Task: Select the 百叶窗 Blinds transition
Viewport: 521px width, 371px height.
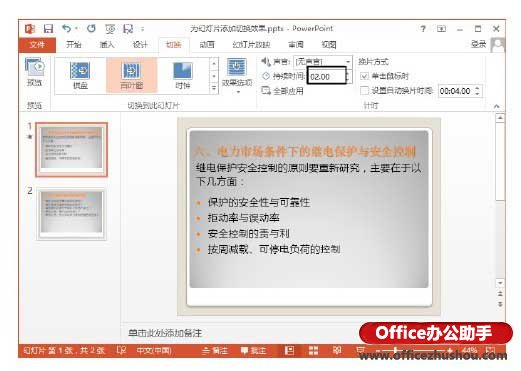Action: tap(131, 75)
